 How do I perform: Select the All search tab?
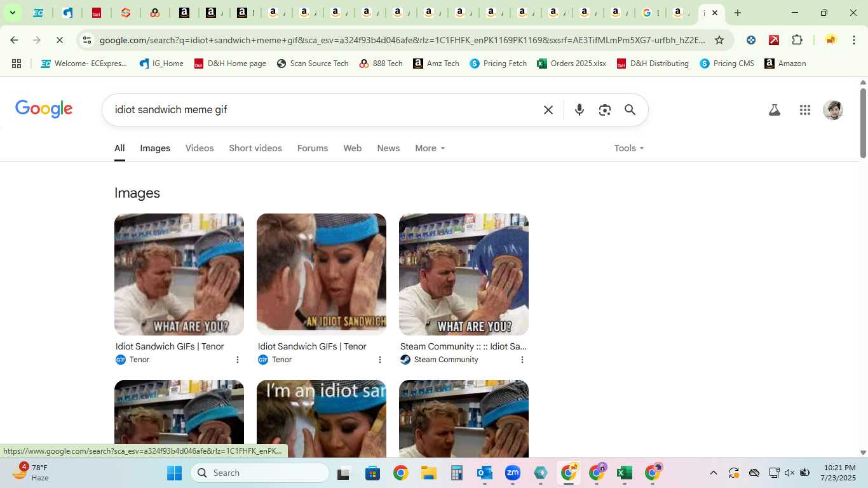point(119,148)
